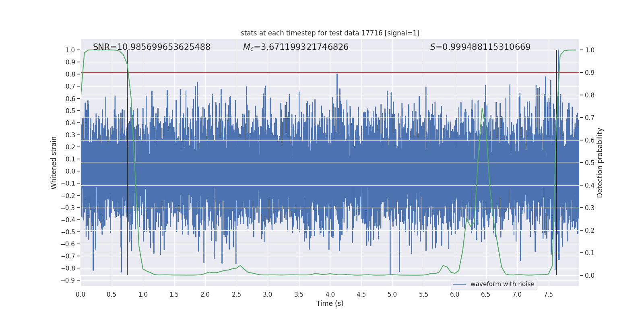Click the 'Whitened strain' y-axis label
644x322 pixels.
[54, 163]
